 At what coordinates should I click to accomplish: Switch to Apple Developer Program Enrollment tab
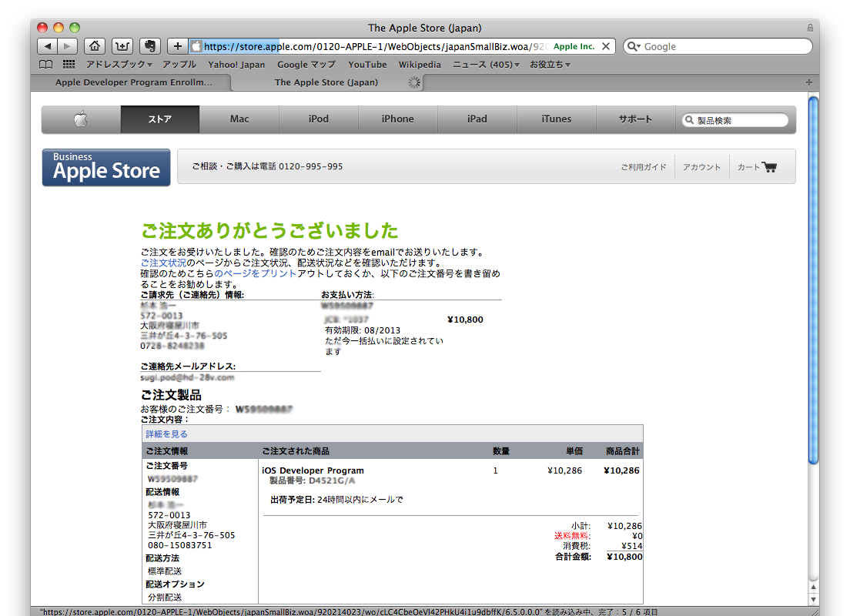coord(133,82)
